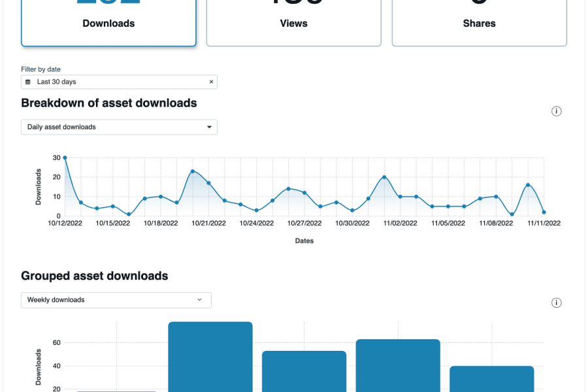
Task: Switch to the Views stat card
Action: point(293,24)
